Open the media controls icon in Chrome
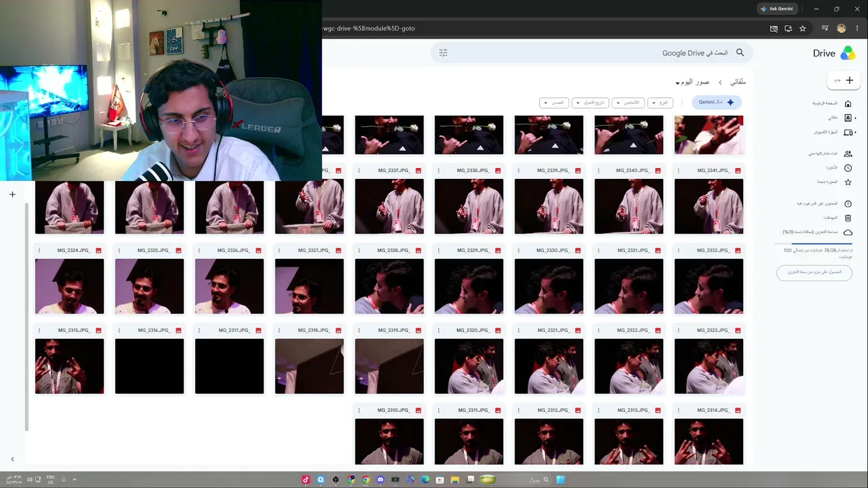868x488 pixels. point(825,28)
